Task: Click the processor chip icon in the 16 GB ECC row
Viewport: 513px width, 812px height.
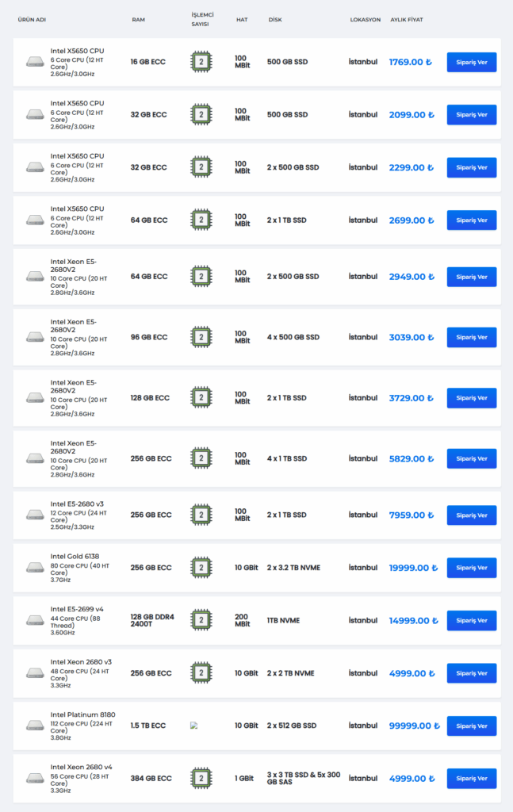Action: pyautogui.click(x=201, y=62)
